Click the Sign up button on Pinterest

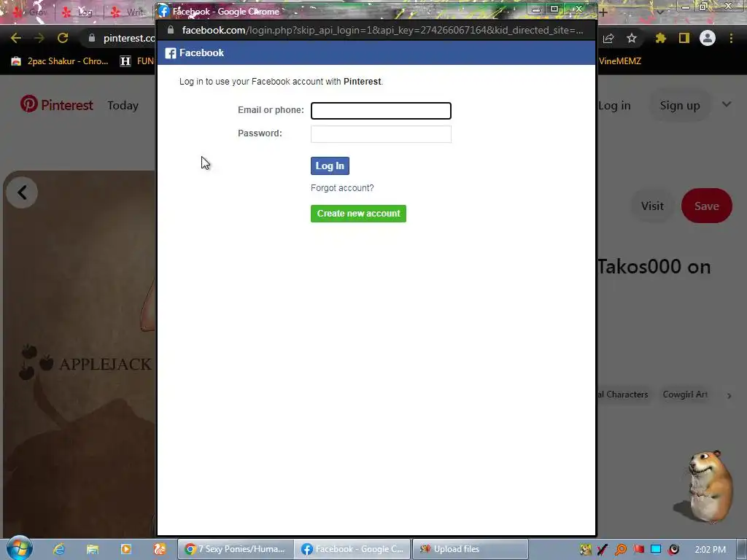680,106
